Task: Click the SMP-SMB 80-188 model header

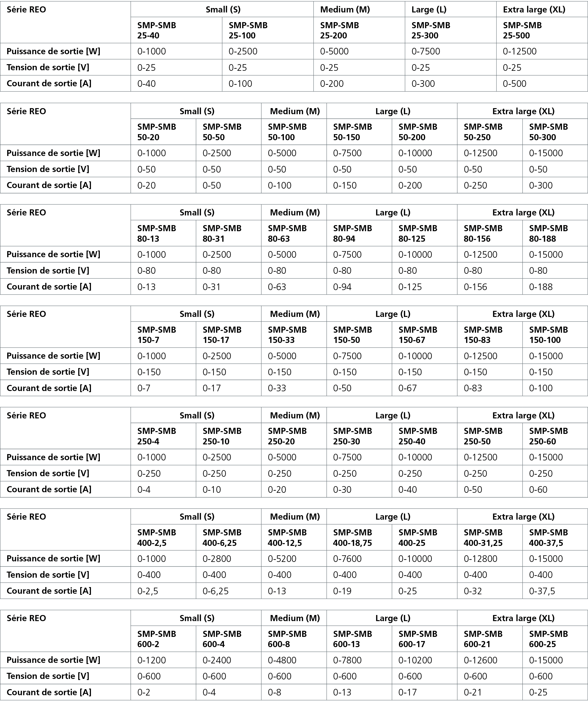Action: [x=548, y=233]
